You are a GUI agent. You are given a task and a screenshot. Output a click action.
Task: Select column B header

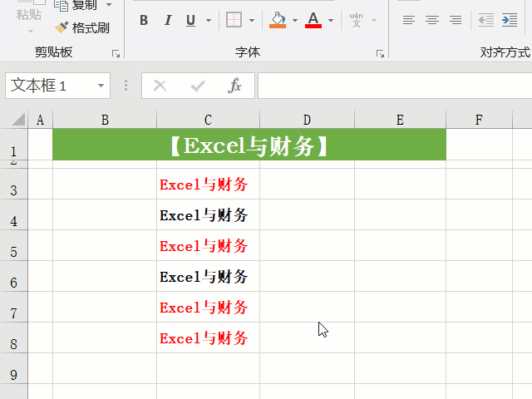pos(105,120)
